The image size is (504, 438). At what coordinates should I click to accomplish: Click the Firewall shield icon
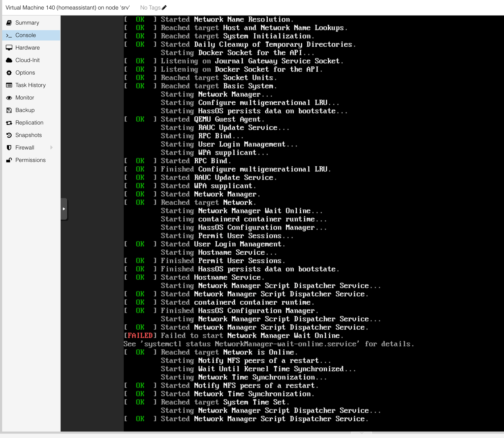9,148
